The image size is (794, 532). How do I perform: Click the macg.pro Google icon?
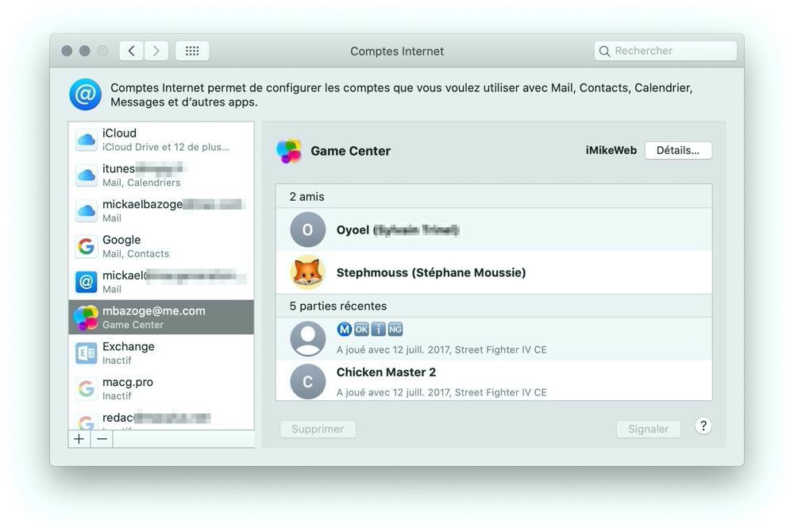coord(87,388)
